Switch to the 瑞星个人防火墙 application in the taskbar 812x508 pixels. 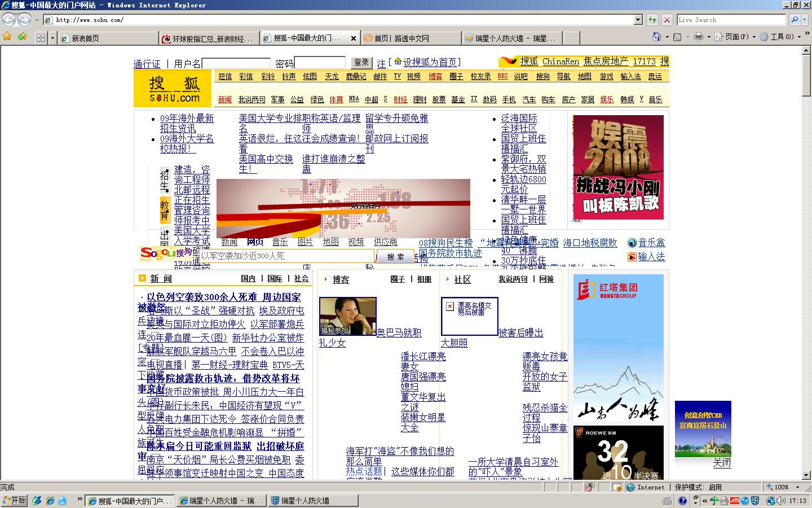pyautogui.click(x=314, y=501)
